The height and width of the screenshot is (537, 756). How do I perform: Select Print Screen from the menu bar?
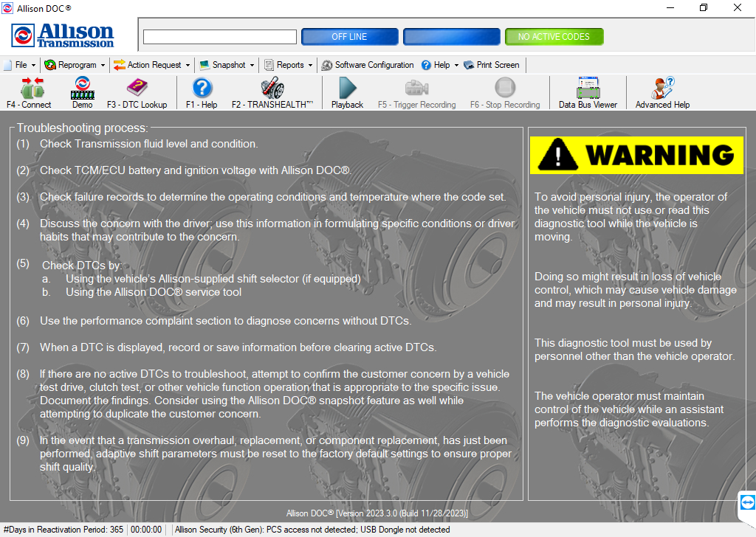click(x=492, y=65)
